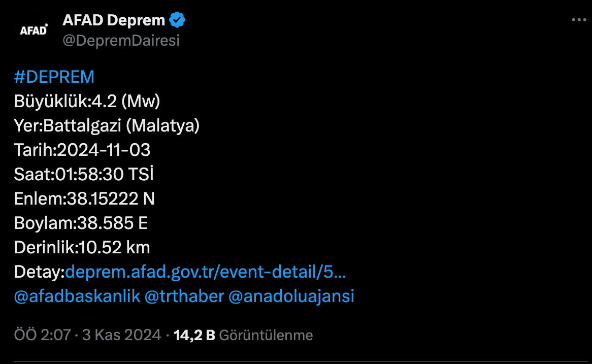Open the AFAD Deprem display name
This screenshot has height=364, width=592.
click(114, 20)
